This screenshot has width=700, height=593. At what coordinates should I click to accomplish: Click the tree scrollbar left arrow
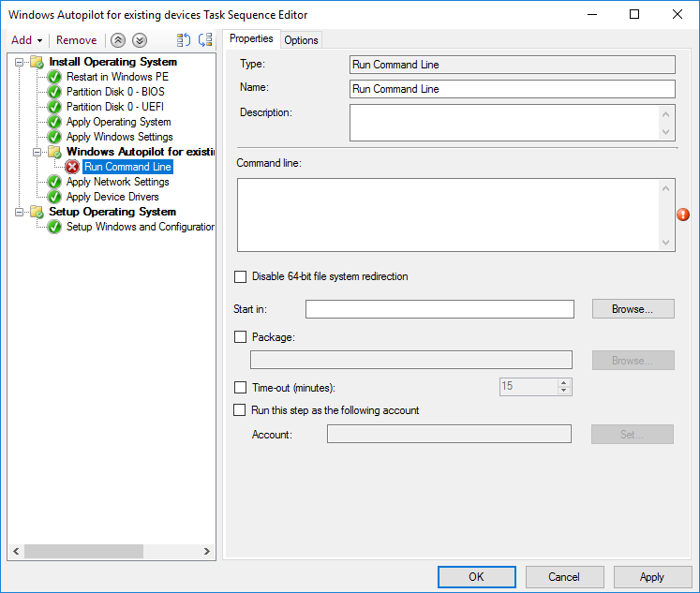16,552
